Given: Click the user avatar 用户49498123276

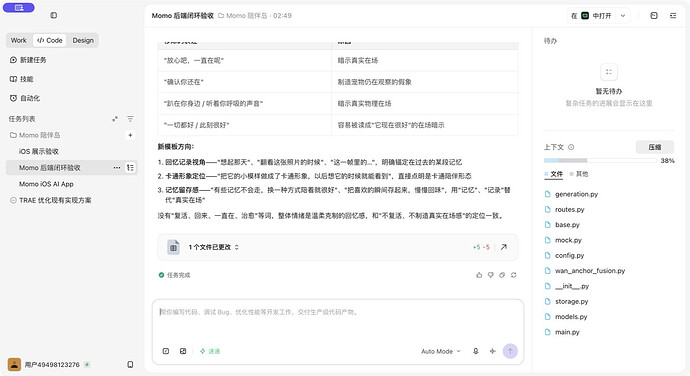Looking at the screenshot, I should (15, 365).
